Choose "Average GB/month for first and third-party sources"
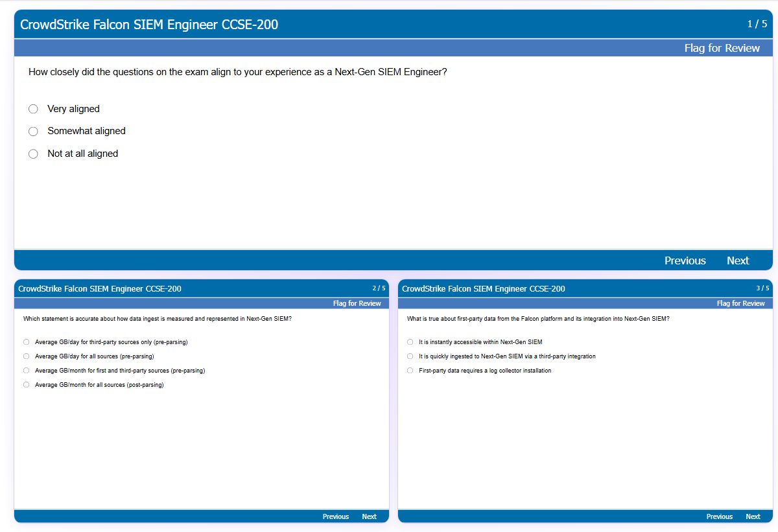 27,371
